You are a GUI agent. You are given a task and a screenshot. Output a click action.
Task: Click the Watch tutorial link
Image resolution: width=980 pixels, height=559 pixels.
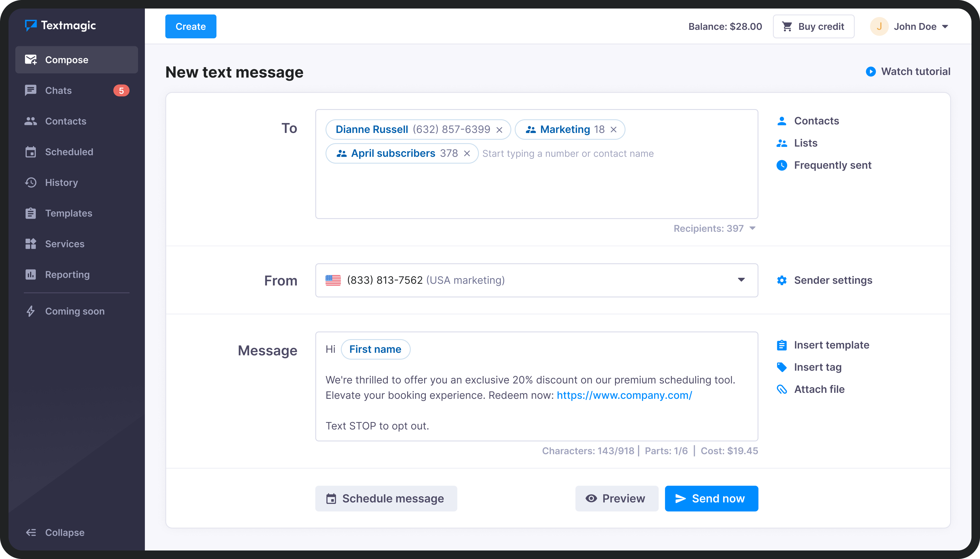908,71
